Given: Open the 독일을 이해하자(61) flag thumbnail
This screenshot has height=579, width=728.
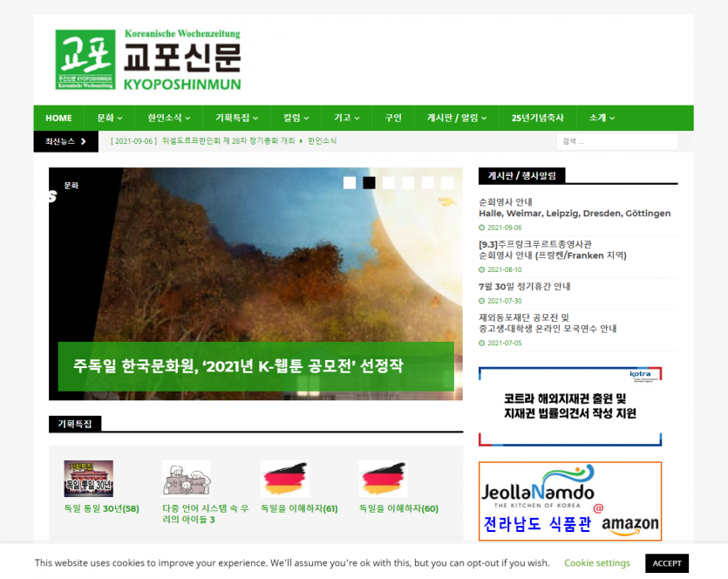Looking at the screenshot, I should 284,479.
